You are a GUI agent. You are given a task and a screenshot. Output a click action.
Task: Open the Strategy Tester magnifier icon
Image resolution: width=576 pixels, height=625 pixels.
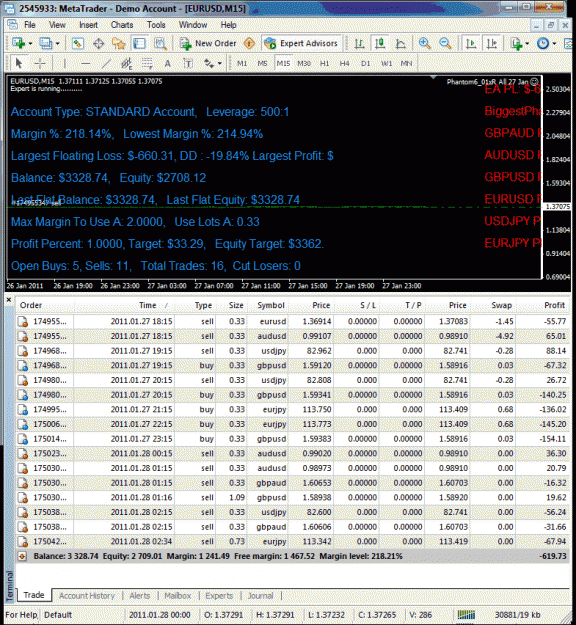click(160, 43)
